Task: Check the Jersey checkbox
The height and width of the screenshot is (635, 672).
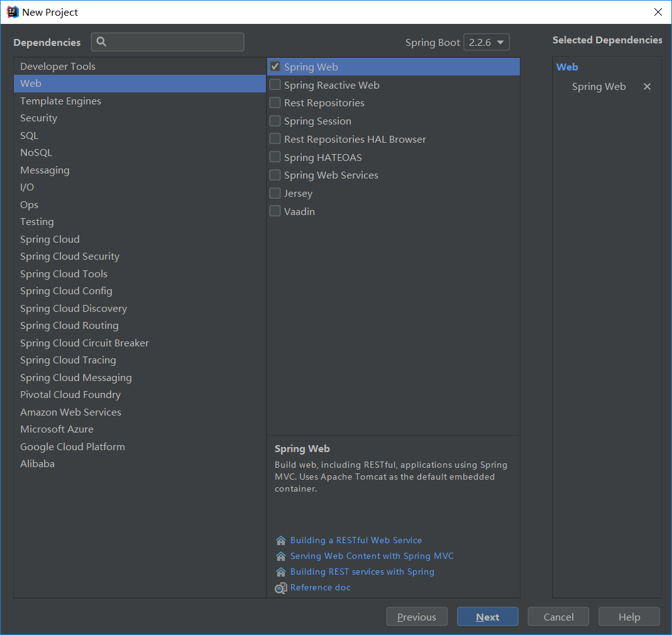Action: pos(275,194)
